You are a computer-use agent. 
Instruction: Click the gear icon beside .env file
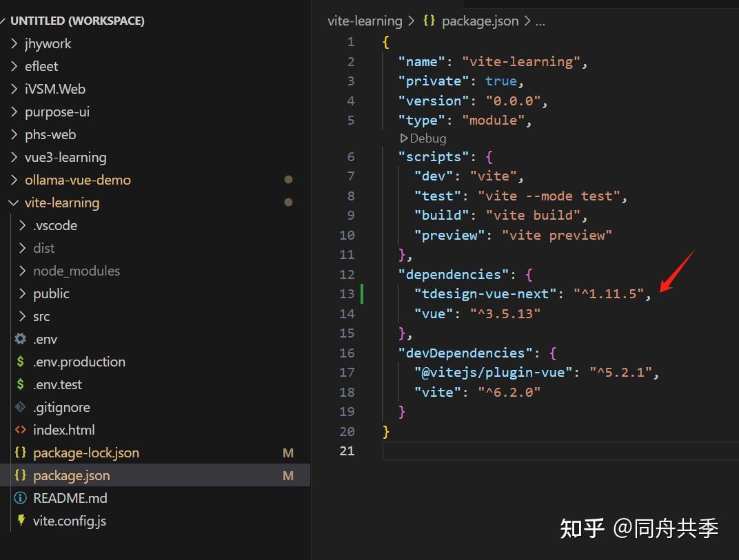pyautogui.click(x=21, y=338)
